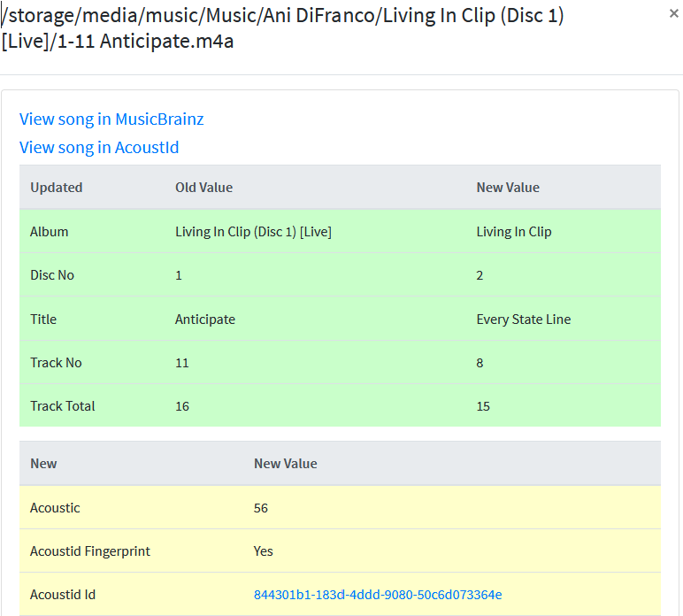
Task: Click the Updated column header
Action: (x=57, y=188)
